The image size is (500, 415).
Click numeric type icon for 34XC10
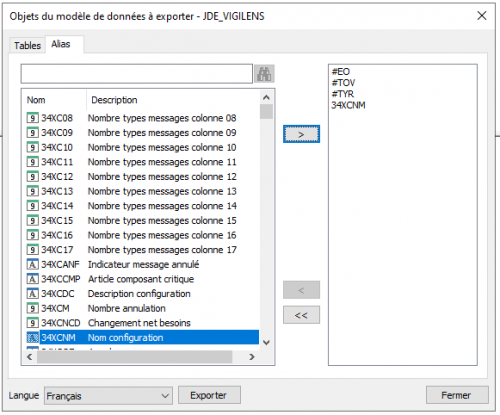tap(32, 147)
